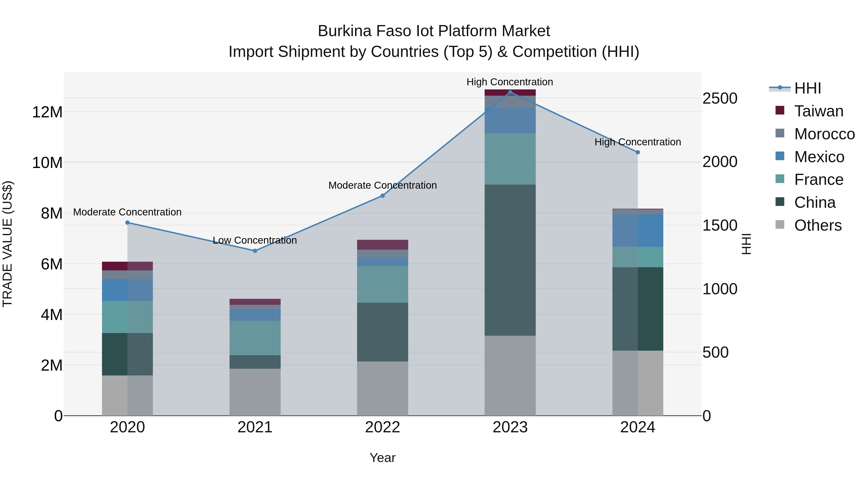
Task: Click the 8M left-axis tick label
Action: (52, 213)
